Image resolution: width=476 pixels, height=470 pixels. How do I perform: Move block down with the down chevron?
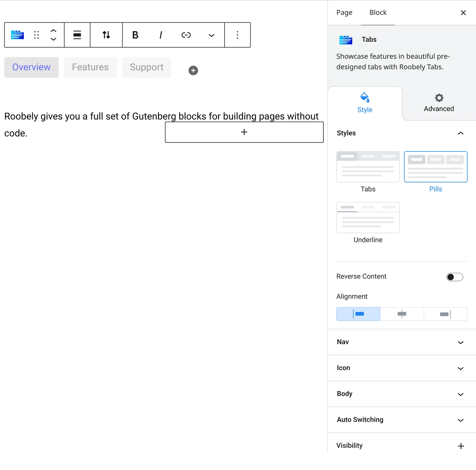pos(53,39)
